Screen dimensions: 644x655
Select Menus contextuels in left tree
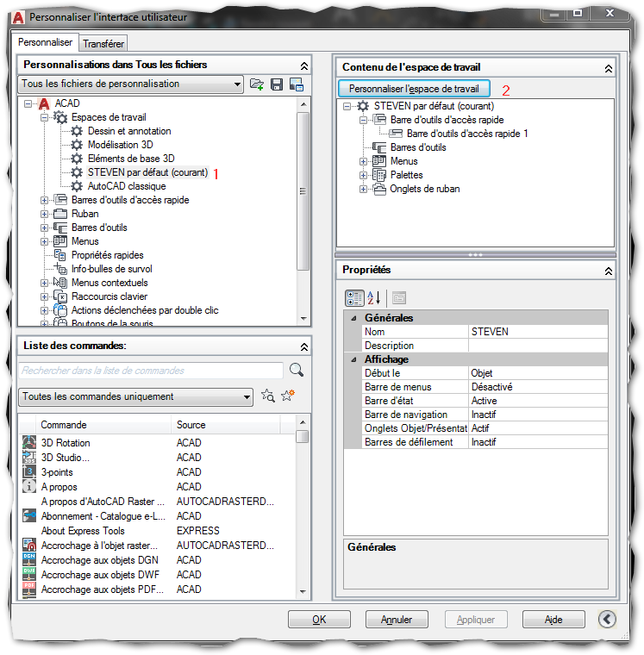109,283
